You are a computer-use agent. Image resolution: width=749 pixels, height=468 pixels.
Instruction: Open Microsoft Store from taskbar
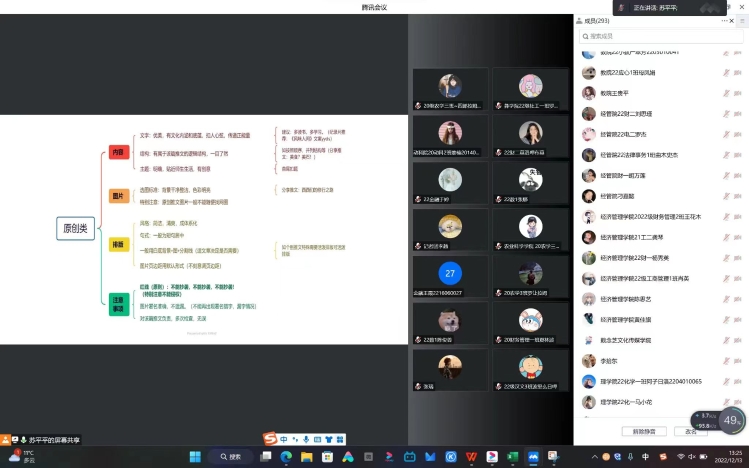click(x=327, y=457)
